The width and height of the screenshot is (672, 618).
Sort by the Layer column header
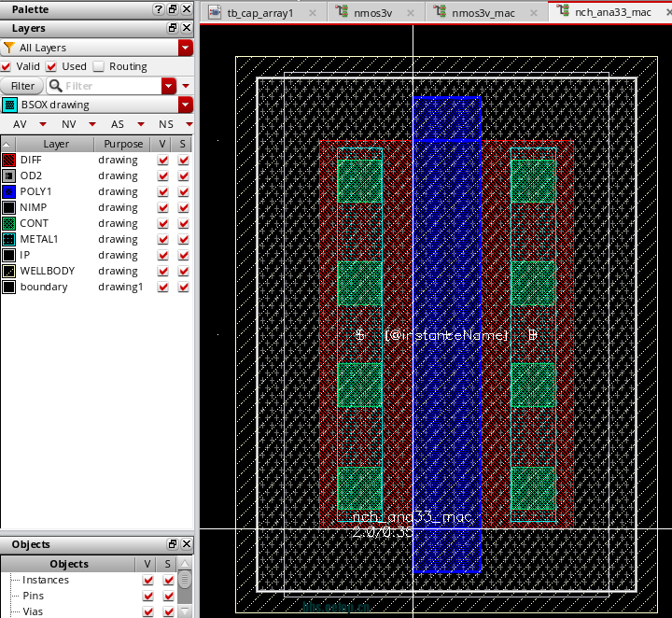[55, 145]
